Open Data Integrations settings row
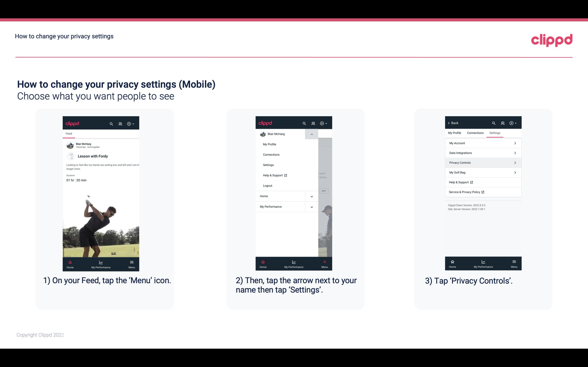The width and height of the screenshot is (588, 367). tap(483, 153)
